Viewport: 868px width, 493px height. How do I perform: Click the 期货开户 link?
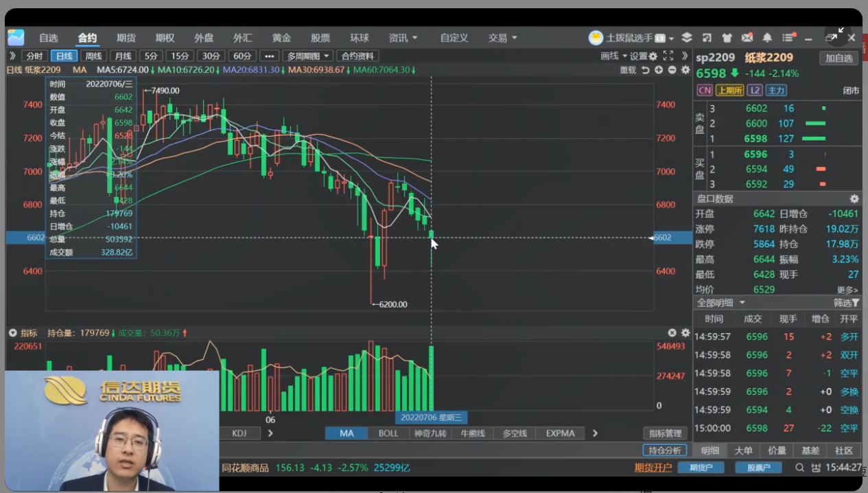(x=653, y=468)
